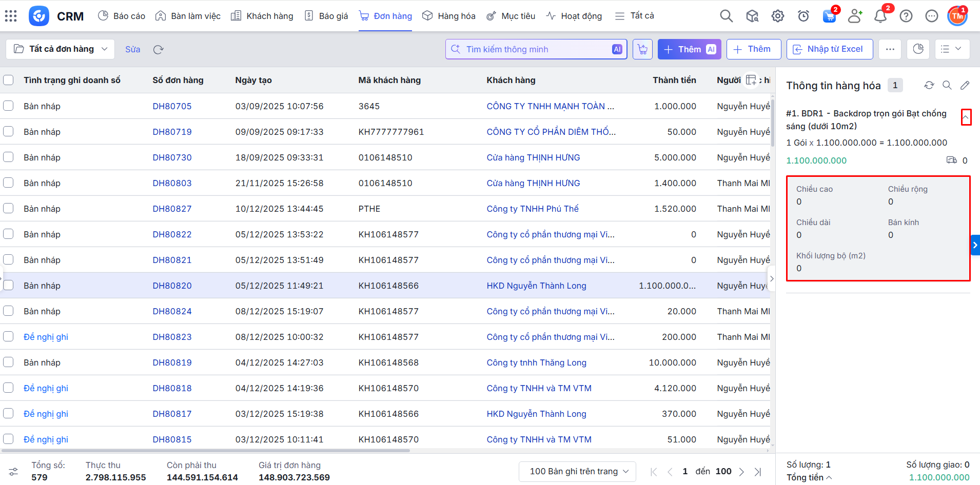Click the settings gear icon
The image size is (980, 485).
[x=777, y=16]
